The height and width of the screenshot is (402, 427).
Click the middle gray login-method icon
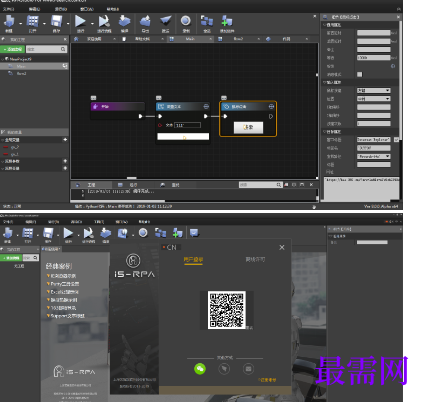pyautogui.click(x=224, y=369)
